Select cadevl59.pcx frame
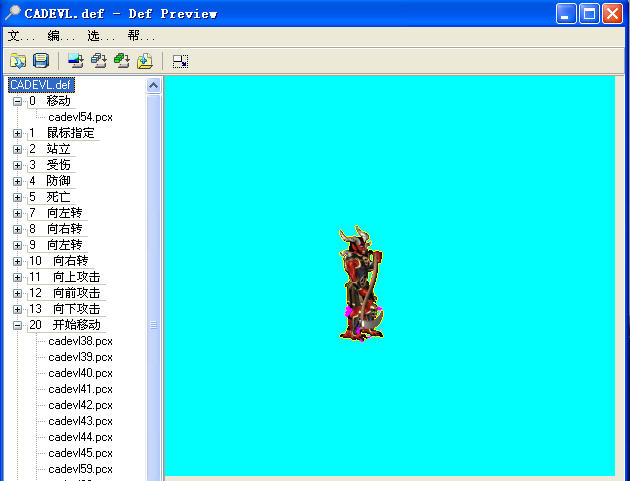This screenshot has height=481, width=630. coord(80,469)
